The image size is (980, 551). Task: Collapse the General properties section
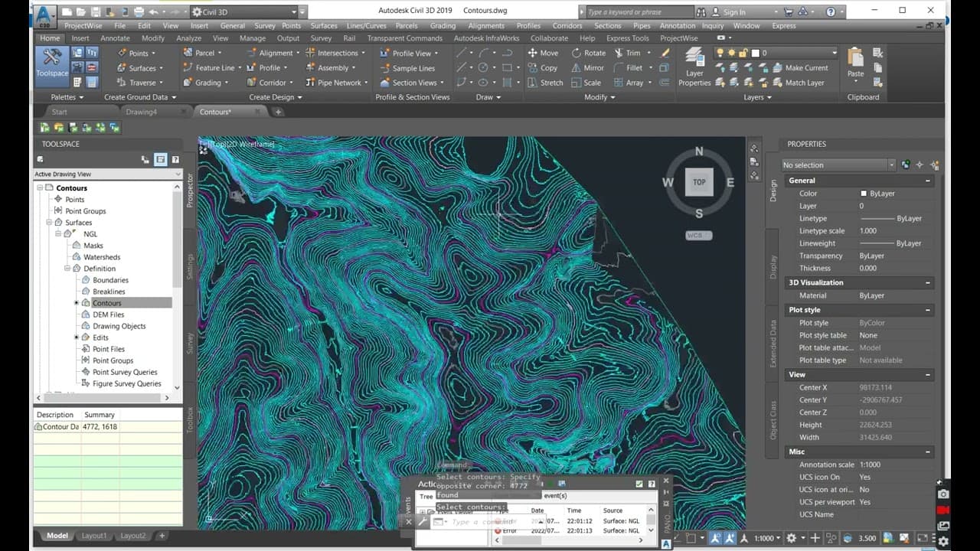pos(928,181)
